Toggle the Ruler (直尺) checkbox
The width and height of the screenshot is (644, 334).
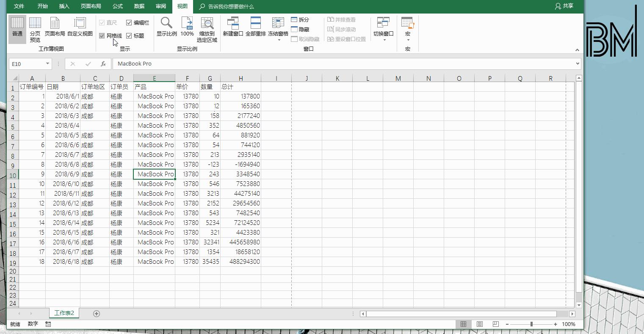(x=102, y=23)
